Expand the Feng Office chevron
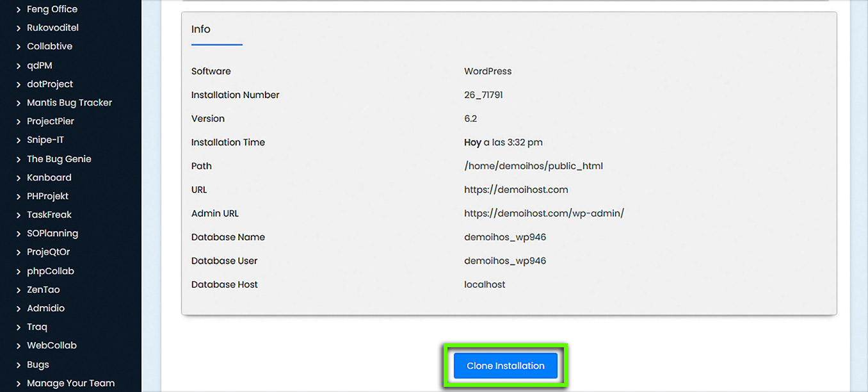This screenshot has width=868, height=392. 19,10
